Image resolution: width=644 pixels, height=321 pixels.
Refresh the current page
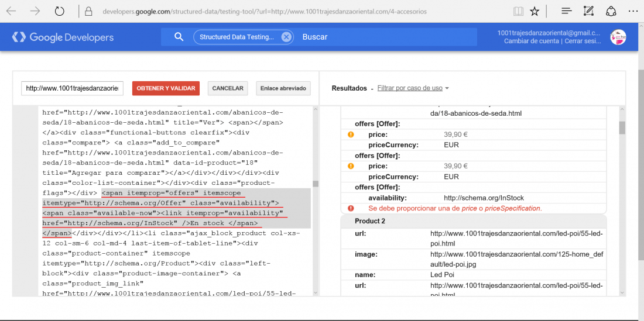coord(60,12)
